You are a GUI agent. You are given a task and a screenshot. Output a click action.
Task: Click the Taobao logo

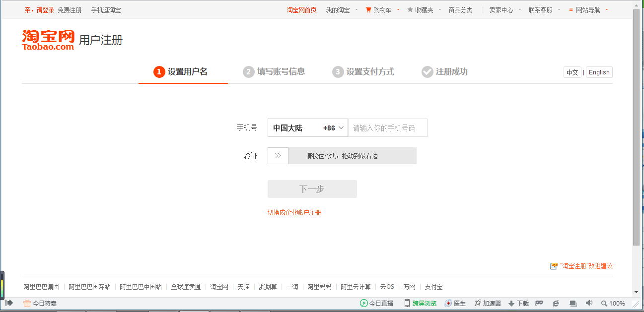[x=48, y=40]
